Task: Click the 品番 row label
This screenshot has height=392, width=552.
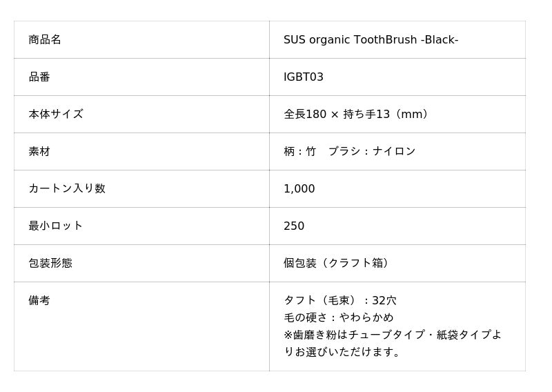Action: (39, 77)
